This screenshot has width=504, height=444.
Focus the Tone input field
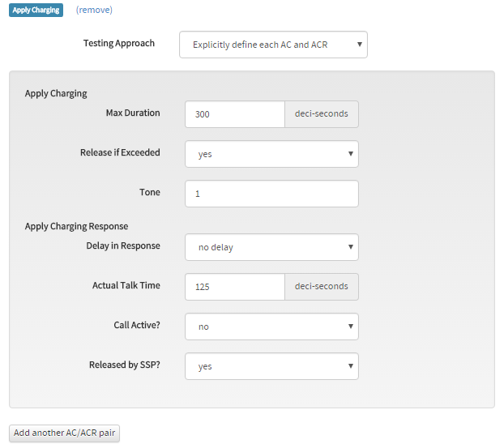click(x=271, y=194)
